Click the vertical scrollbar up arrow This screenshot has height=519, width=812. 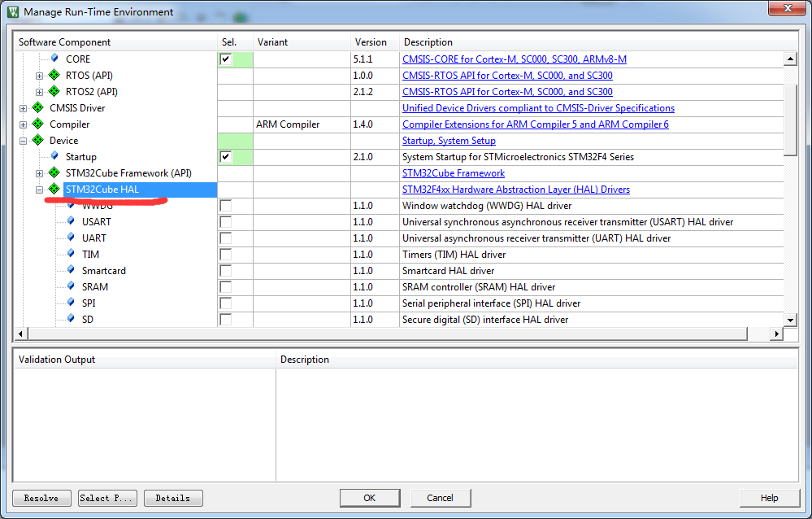[790, 59]
